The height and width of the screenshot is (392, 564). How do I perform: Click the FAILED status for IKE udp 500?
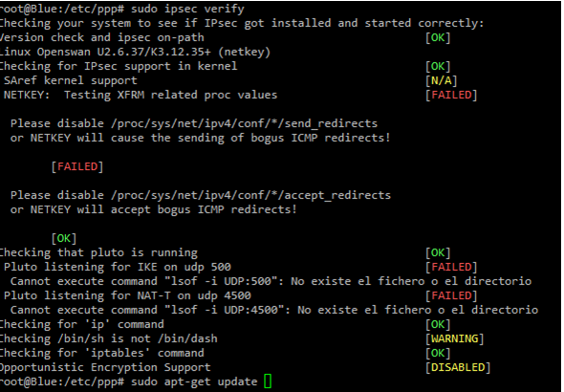(451, 267)
